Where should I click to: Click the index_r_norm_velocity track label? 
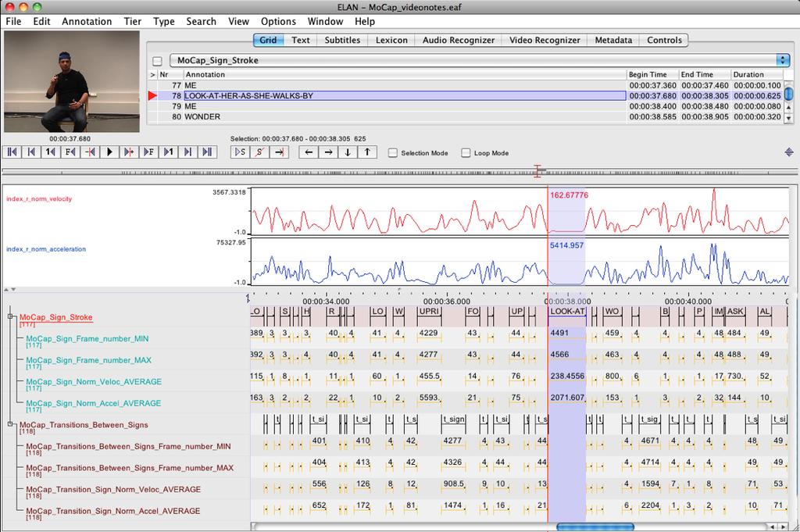(39, 199)
